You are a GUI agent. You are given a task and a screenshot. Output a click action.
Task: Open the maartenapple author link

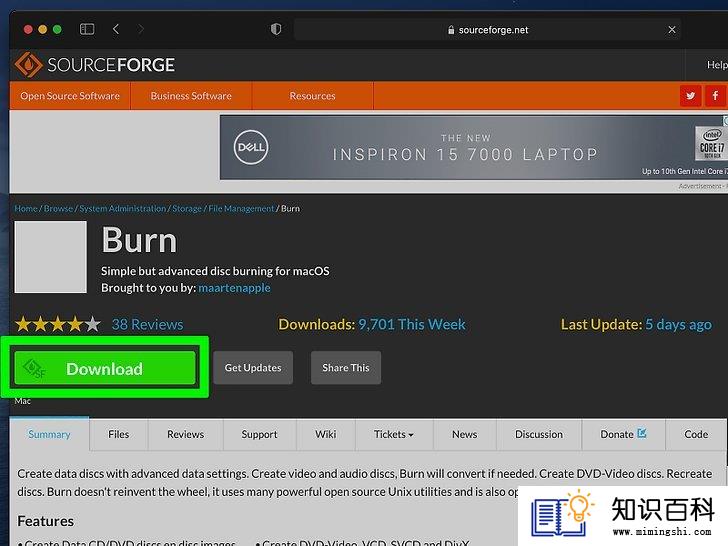[x=234, y=288]
